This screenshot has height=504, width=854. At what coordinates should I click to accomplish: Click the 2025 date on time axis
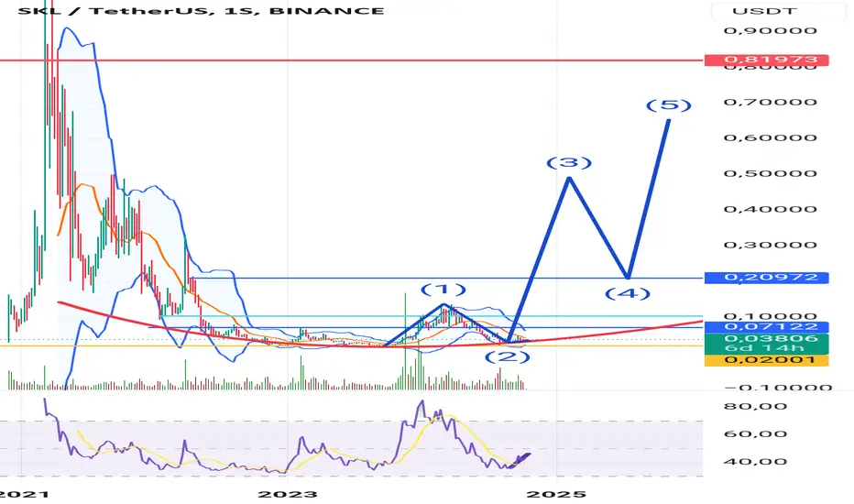[556, 494]
